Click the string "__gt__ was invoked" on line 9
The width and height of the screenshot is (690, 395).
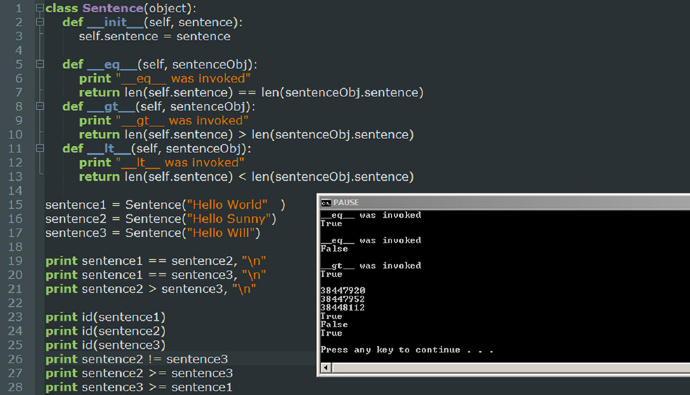[x=182, y=121]
